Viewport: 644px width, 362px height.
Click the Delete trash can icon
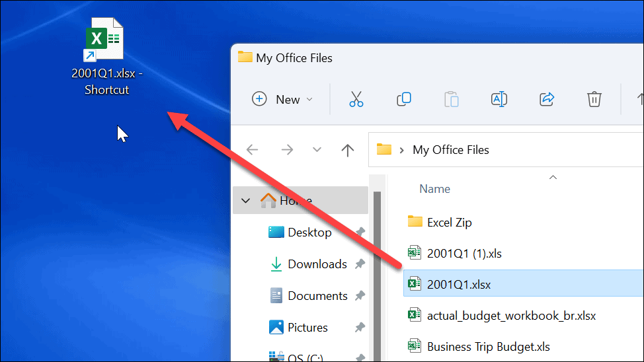594,100
